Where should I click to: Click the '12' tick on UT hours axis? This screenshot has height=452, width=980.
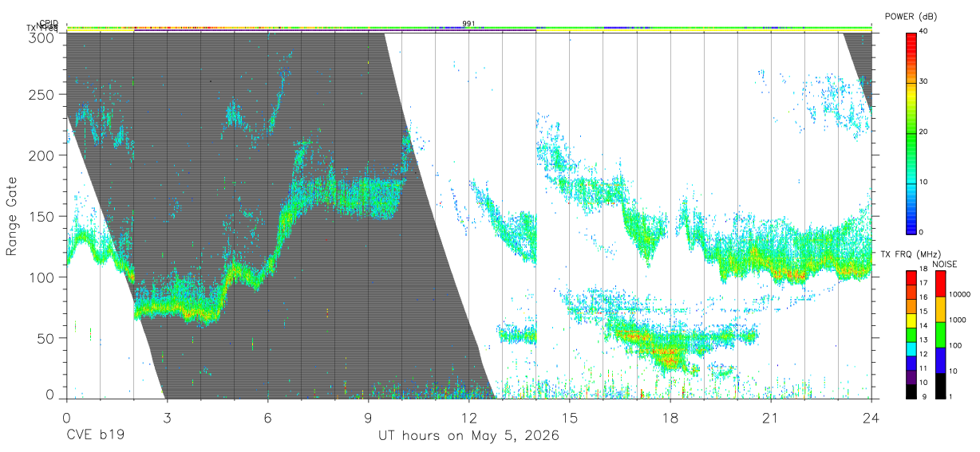[x=468, y=417]
